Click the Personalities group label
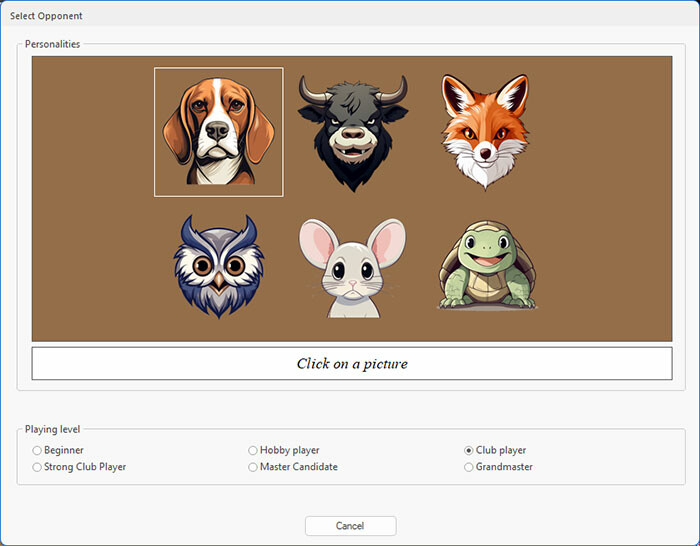Image resolution: width=700 pixels, height=546 pixels. pyautogui.click(x=52, y=44)
